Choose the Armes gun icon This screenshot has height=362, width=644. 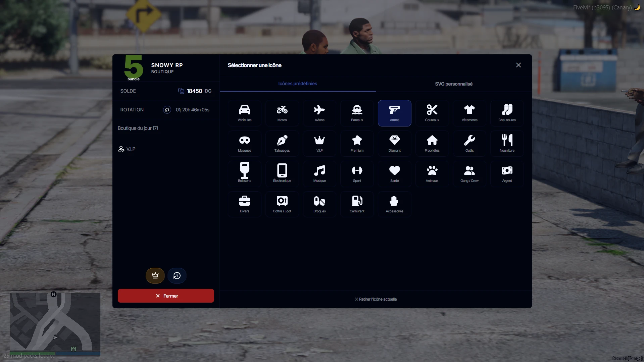[x=395, y=113]
